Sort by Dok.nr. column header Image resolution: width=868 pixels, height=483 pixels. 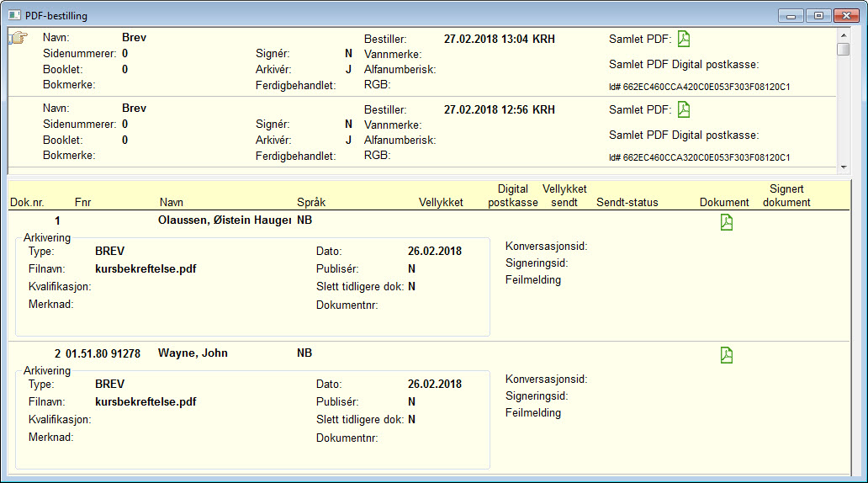(27, 202)
